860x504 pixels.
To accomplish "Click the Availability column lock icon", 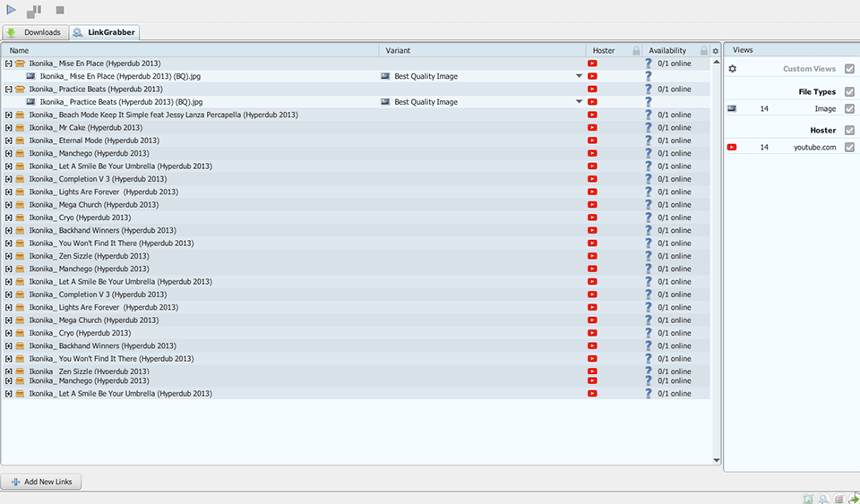I will pyautogui.click(x=703, y=51).
